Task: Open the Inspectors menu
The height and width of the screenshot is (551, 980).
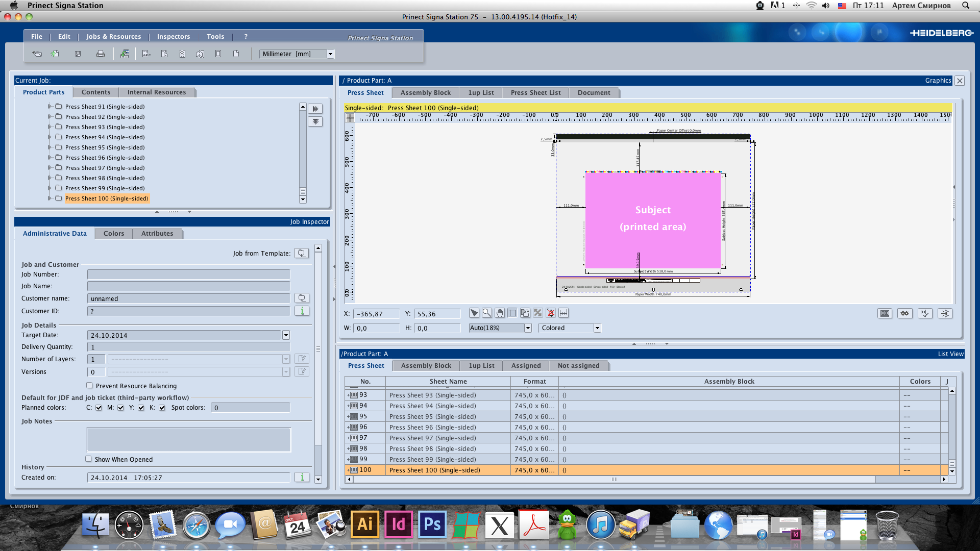Action: [x=174, y=36]
